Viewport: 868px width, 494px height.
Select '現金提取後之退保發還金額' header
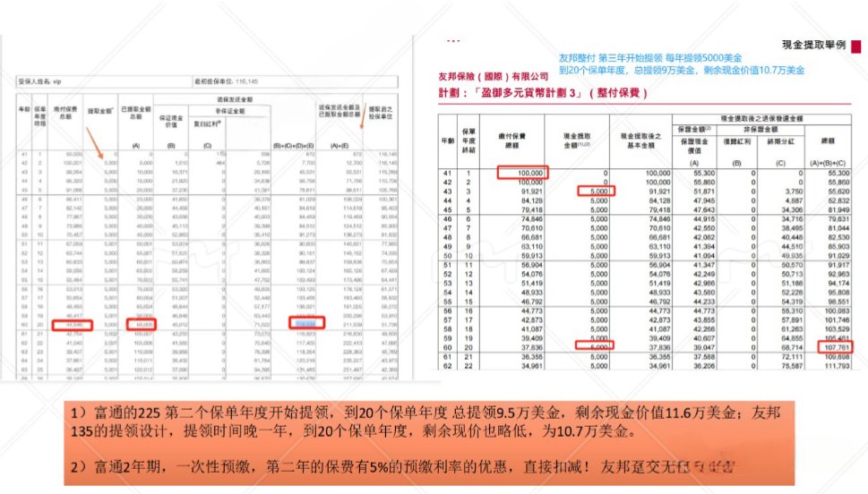click(761, 118)
